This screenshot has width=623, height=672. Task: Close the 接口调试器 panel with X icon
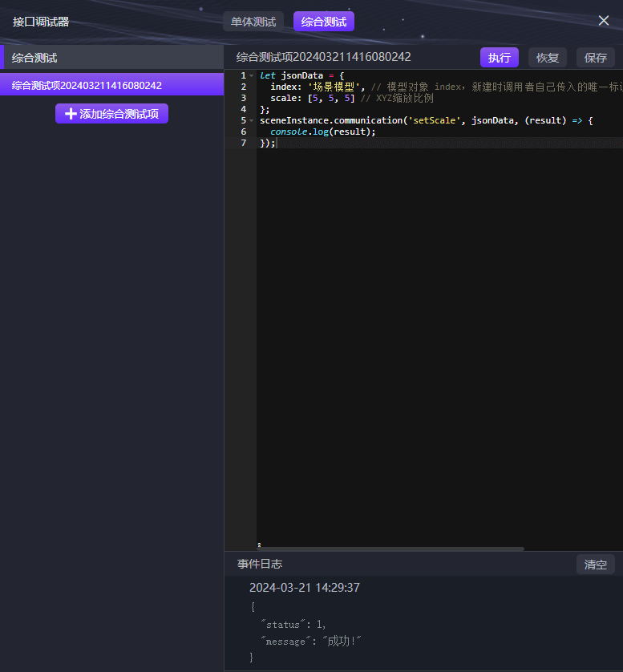coord(604,21)
